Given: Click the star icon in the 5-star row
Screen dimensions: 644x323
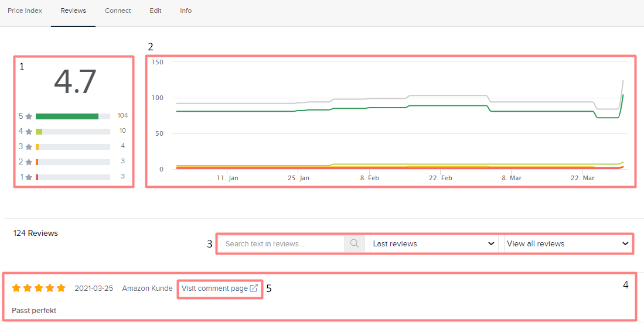Looking at the screenshot, I should point(29,116).
